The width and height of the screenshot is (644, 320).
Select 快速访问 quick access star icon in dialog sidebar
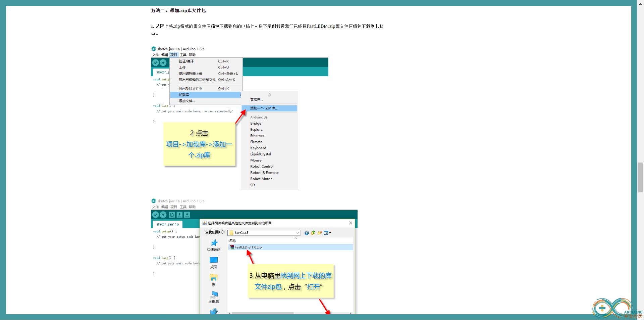point(214,243)
